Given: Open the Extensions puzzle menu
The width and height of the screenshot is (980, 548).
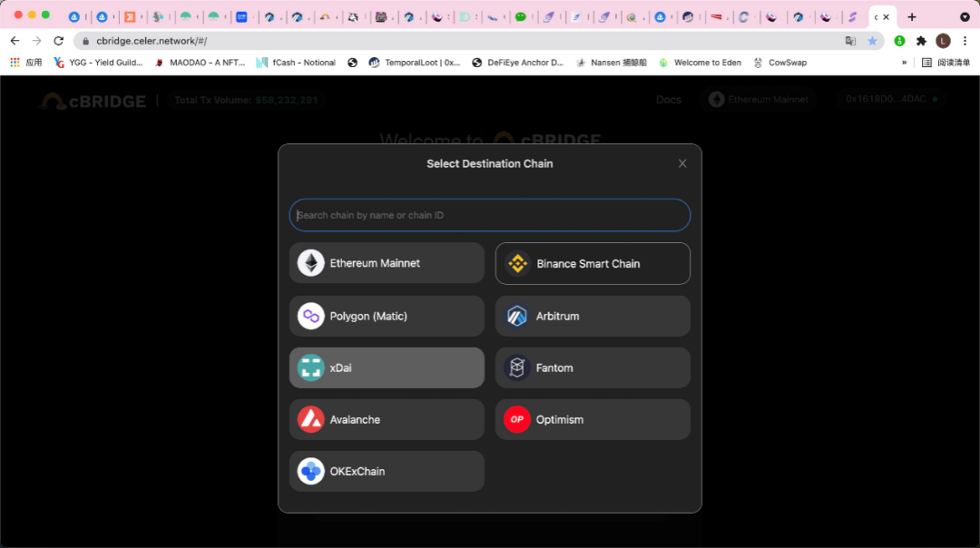Looking at the screenshot, I should (921, 41).
